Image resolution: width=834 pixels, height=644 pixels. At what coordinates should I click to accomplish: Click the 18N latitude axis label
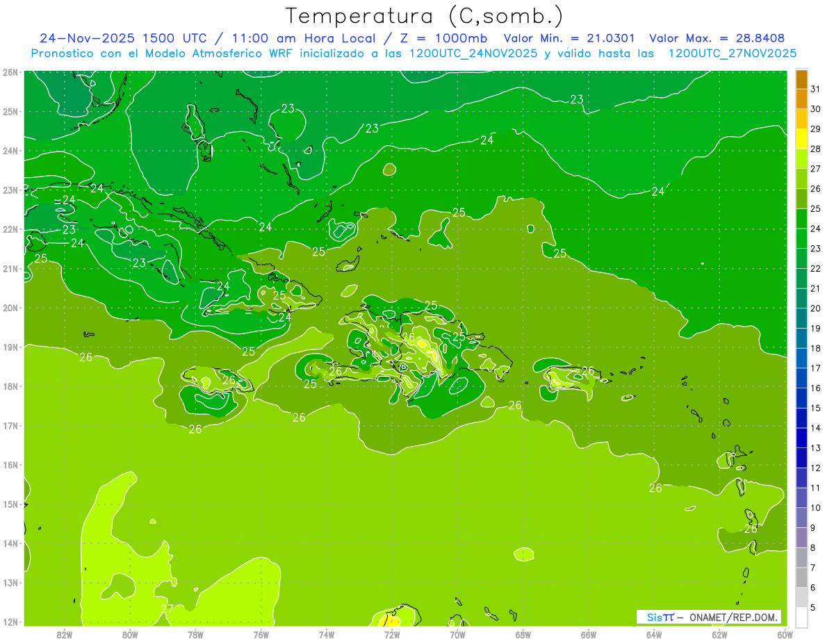coord(10,386)
